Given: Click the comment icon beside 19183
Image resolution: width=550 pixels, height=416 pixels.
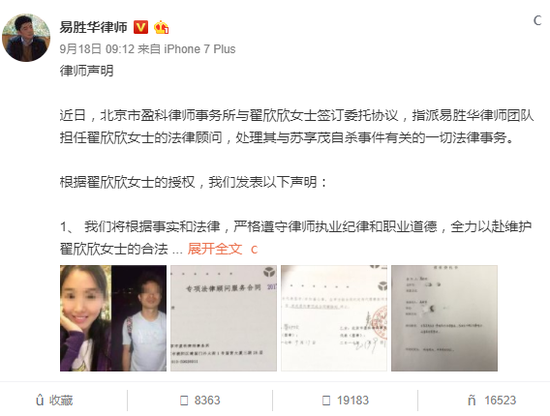Looking at the screenshot, I should 326,401.
